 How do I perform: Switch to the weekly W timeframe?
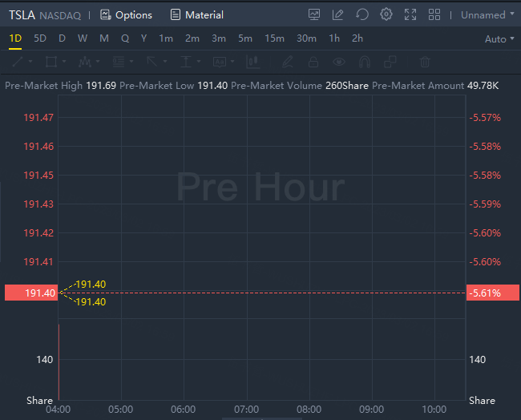point(83,38)
